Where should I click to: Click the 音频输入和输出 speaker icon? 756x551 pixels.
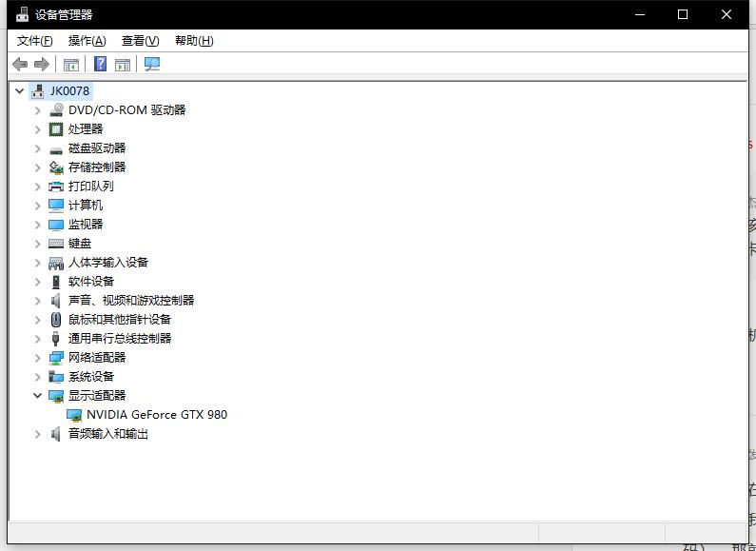tap(56, 434)
